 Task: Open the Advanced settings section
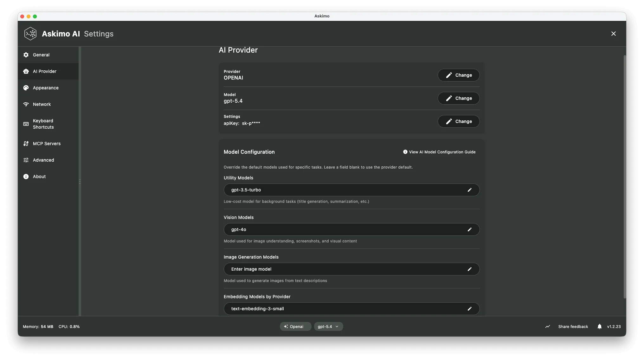pyautogui.click(x=48, y=160)
